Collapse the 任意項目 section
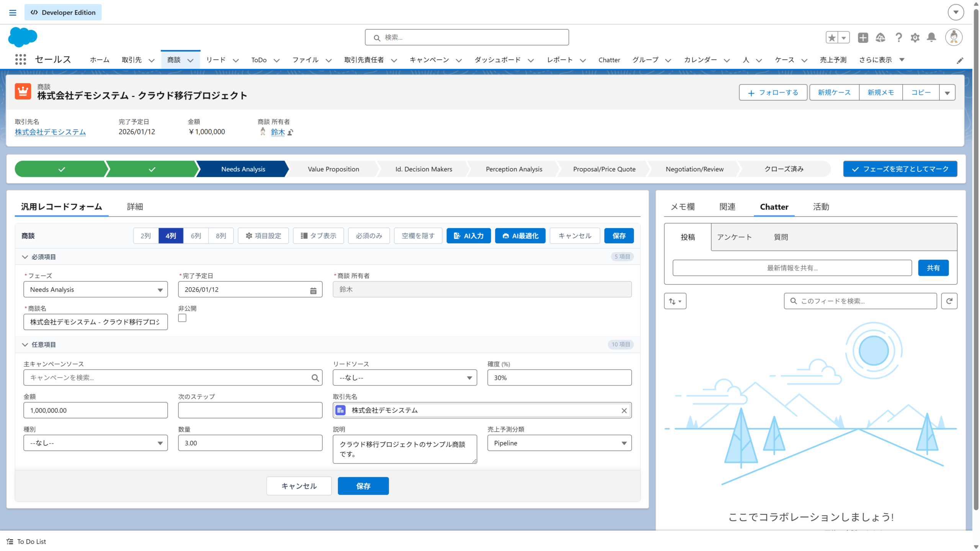The width and height of the screenshot is (980, 551). [25, 344]
